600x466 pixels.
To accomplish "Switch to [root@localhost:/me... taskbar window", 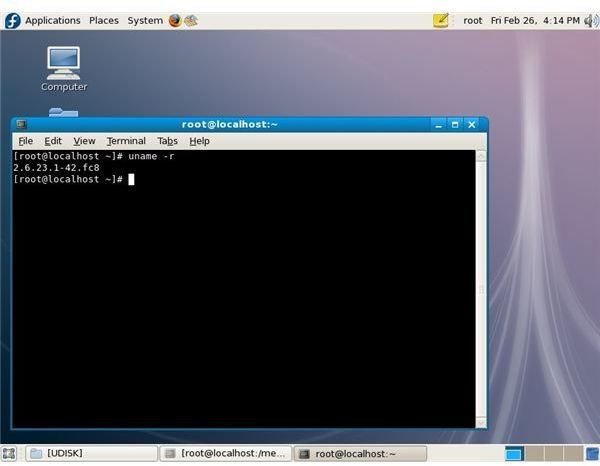I will (226, 454).
